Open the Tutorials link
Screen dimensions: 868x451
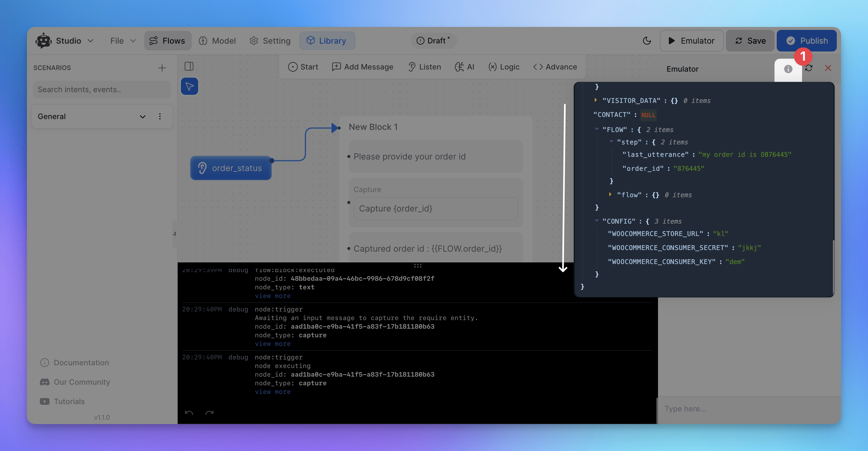point(62,401)
